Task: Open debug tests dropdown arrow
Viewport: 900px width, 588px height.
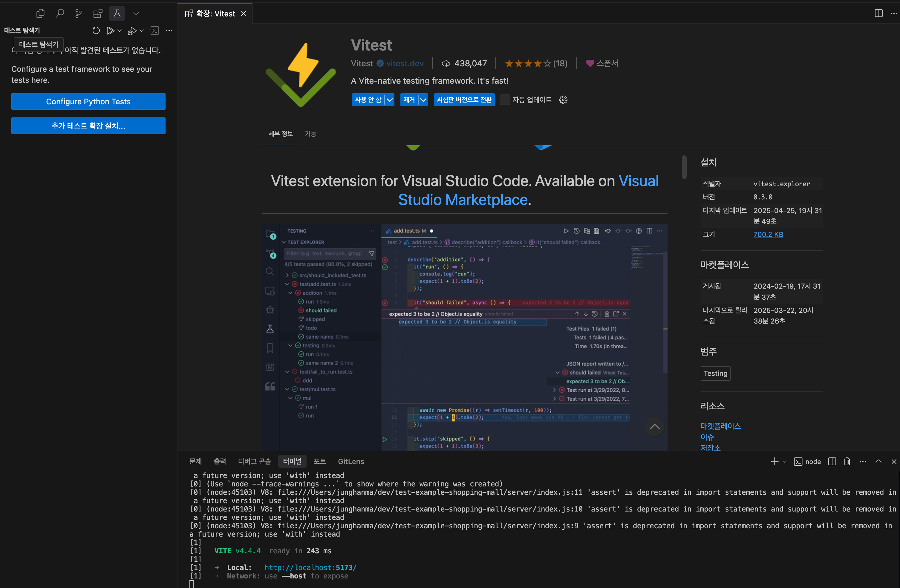Action: click(x=141, y=31)
